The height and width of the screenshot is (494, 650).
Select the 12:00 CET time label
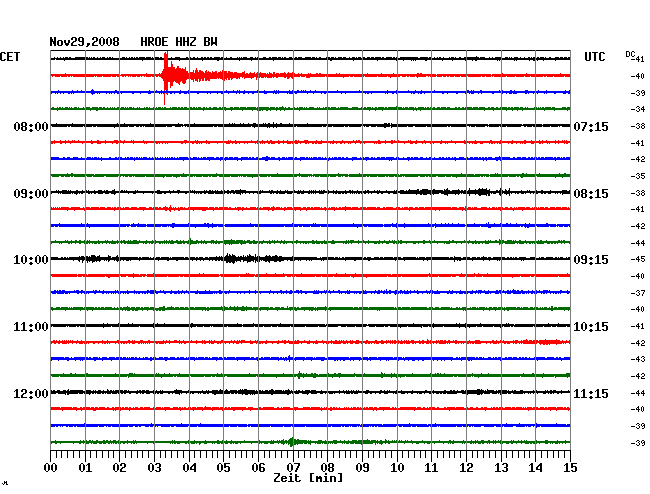click(x=31, y=393)
